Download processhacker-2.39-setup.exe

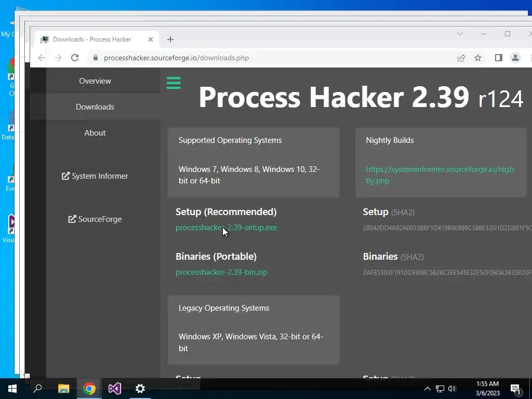[x=227, y=228]
